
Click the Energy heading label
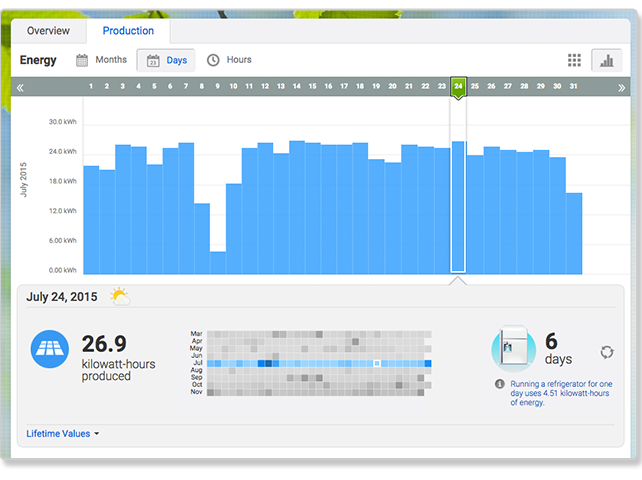pos(38,60)
